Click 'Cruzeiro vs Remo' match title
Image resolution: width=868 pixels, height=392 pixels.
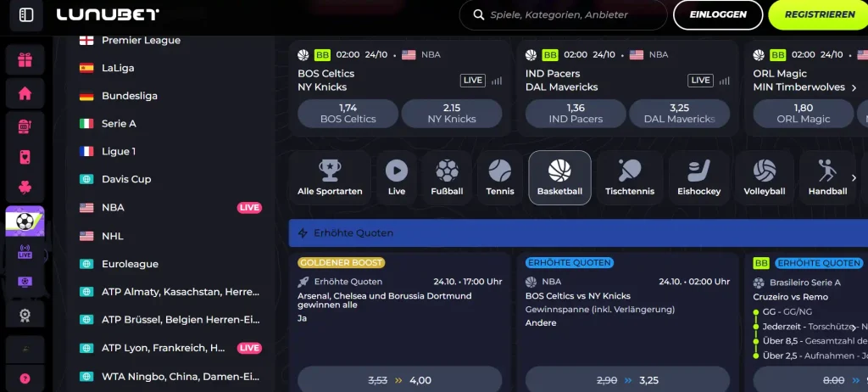pyautogui.click(x=791, y=297)
